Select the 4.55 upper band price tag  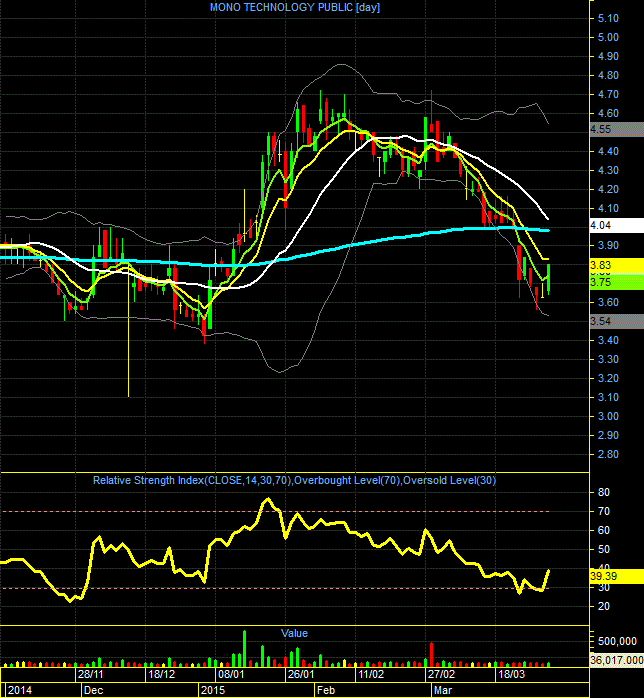[x=616, y=129]
